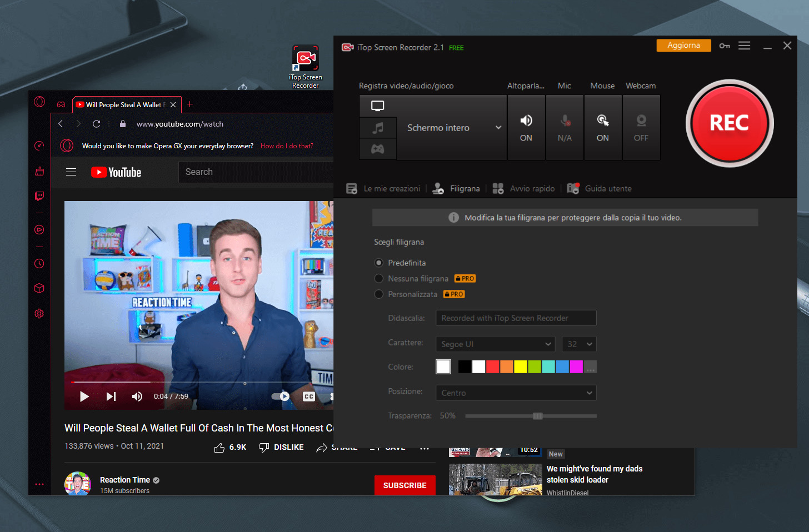Open Opera GX settings gear icon
This screenshot has width=809, height=532.
click(39, 314)
